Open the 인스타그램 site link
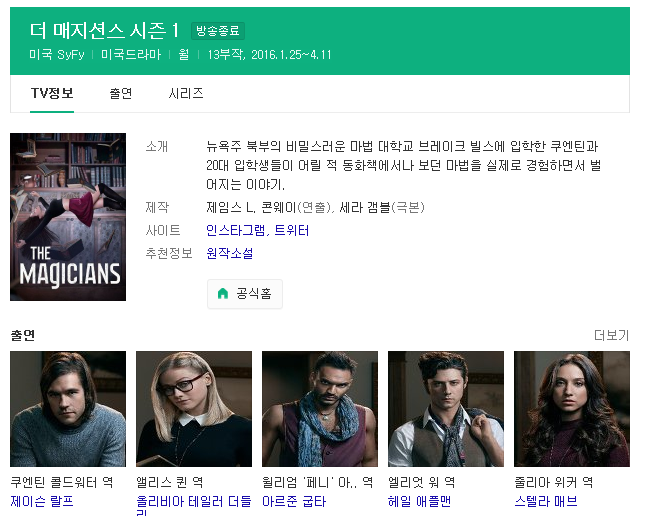 coord(235,230)
